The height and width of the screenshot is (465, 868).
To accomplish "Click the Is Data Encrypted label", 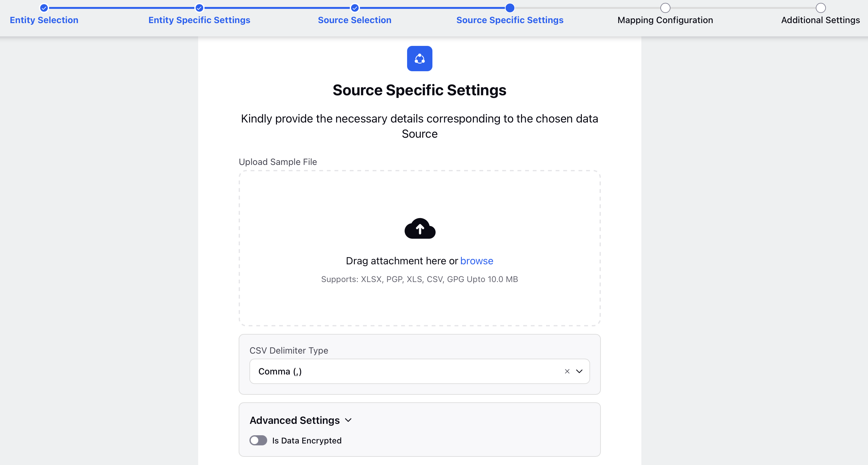I will tap(307, 440).
